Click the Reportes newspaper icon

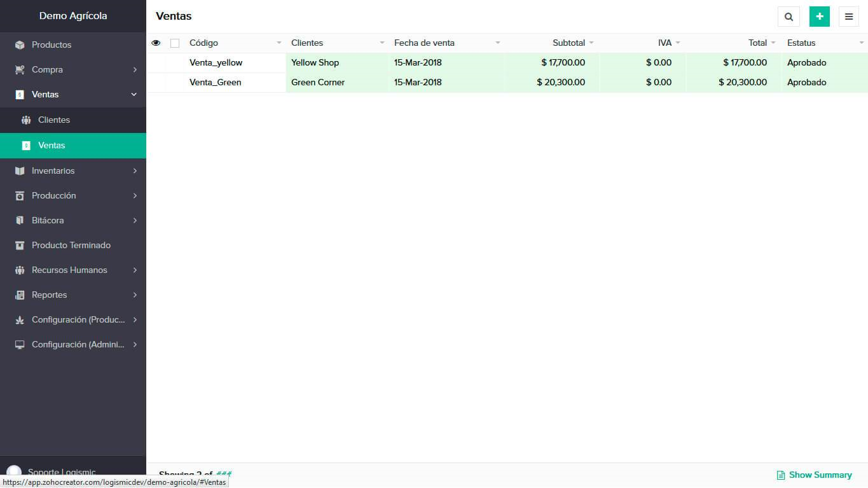click(20, 295)
